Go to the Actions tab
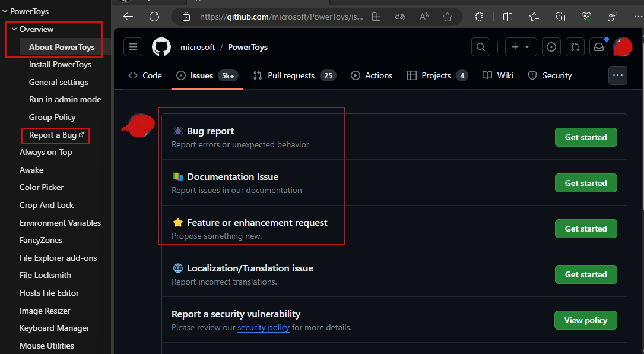 pos(372,75)
